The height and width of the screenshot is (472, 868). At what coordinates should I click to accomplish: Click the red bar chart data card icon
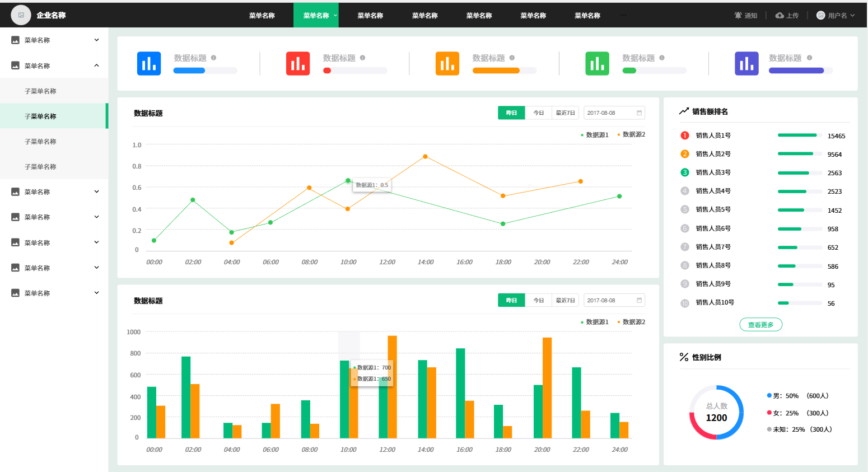click(x=298, y=63)
